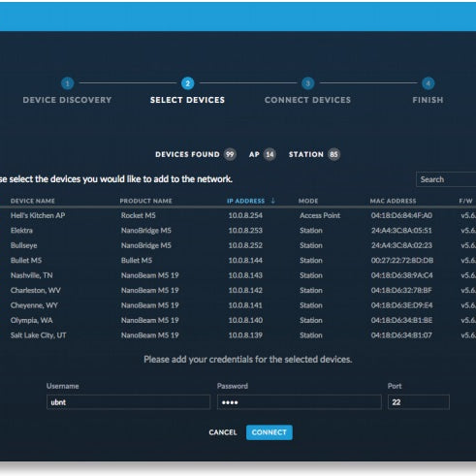Sort by IP Address column header
This screenshot has width=476, height=476.
245,201
